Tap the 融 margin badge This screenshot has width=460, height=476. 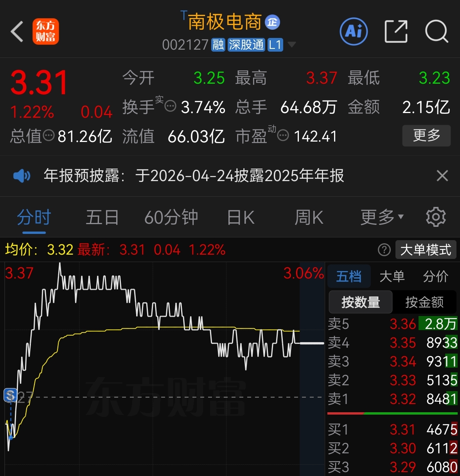[218, 45]
